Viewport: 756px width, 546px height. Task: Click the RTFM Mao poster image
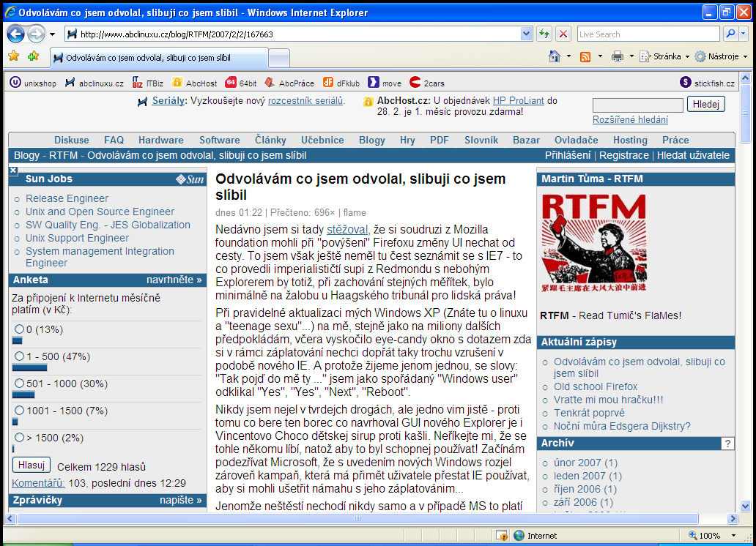click(594, 242)
